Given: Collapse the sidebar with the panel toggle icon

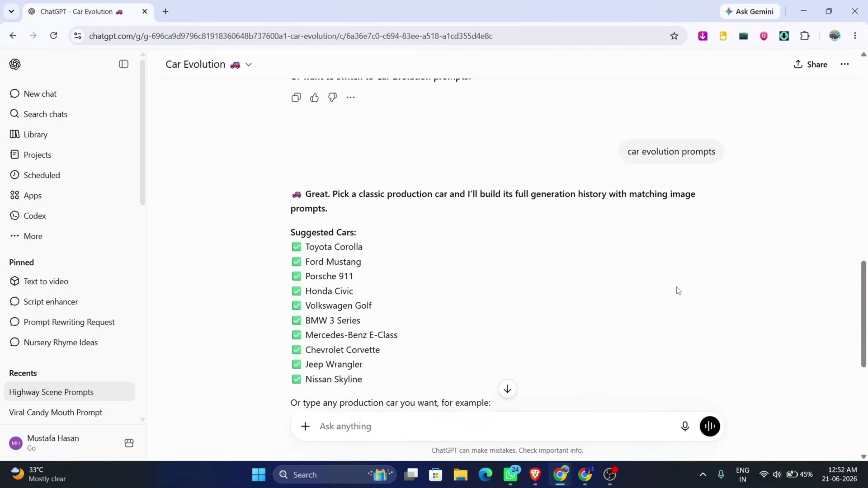Looking at the screenshot, I should [123, 64].
